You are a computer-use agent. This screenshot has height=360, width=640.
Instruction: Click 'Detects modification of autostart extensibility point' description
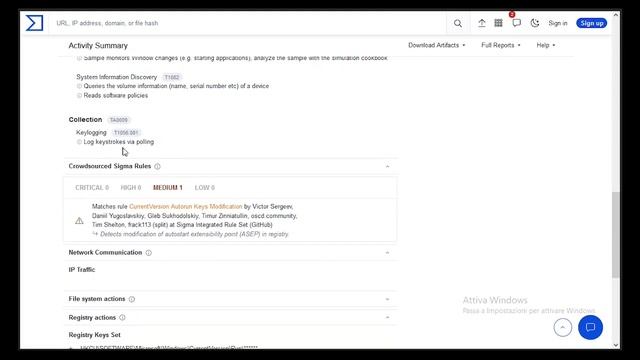tap(194, 234)
